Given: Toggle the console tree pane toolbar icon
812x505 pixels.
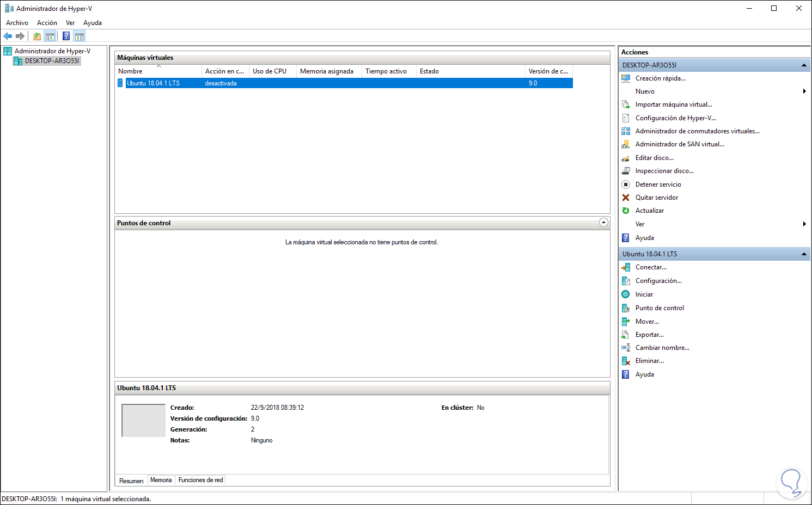Looking at the screenshot, I should click(x=50, y=36).
